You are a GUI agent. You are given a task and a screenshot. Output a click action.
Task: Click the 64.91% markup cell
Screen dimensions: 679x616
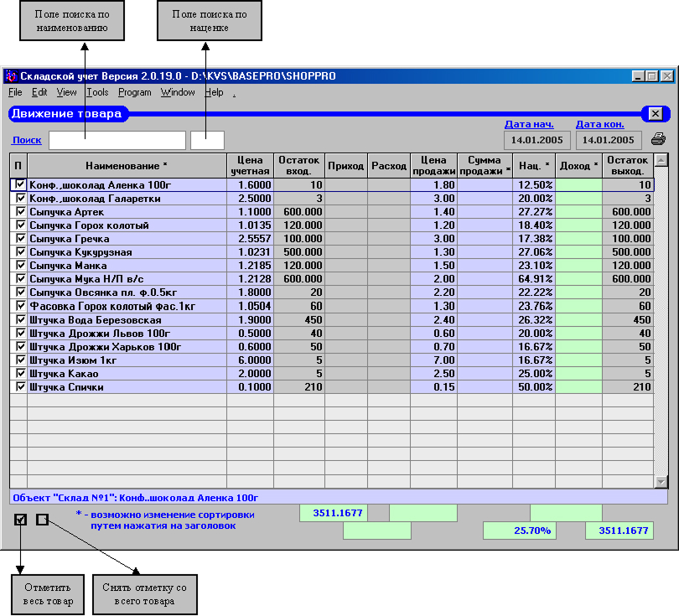pyautogui.click(x=534, y=279)
